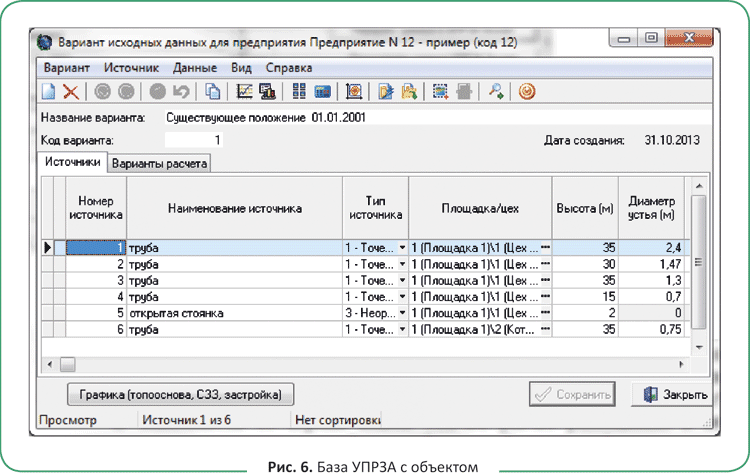Screen dimensions: 750x475
Task: Click the Тип источника column header
Action: pos(375,208)
